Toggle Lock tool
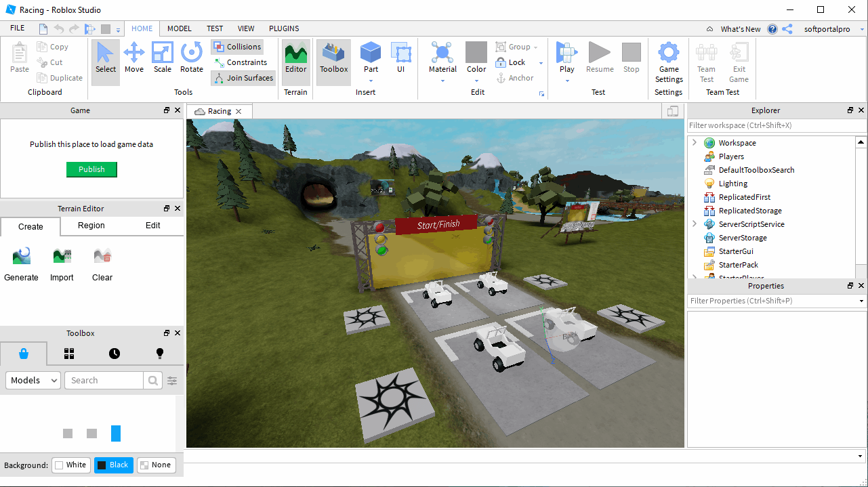The image size is (868, 487). [x=511, y=62]
